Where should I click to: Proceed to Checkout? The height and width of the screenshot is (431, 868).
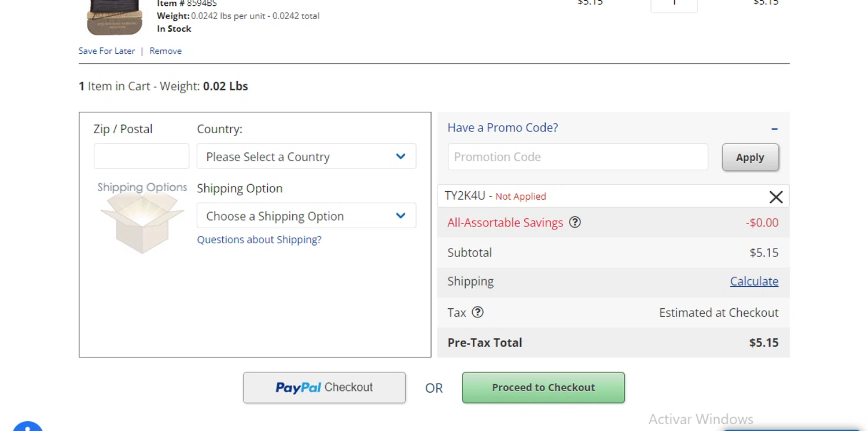pyautogui.click(x=543, y=388)
